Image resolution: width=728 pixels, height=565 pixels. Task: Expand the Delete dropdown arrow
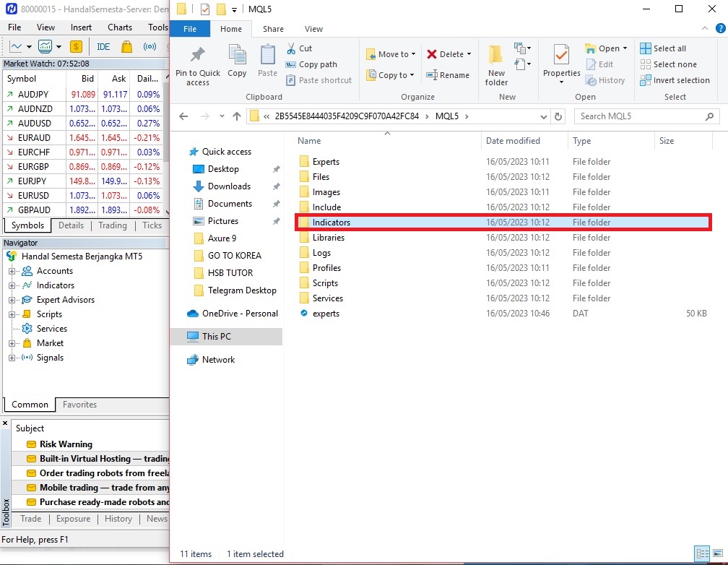click(x=469, y=53)
